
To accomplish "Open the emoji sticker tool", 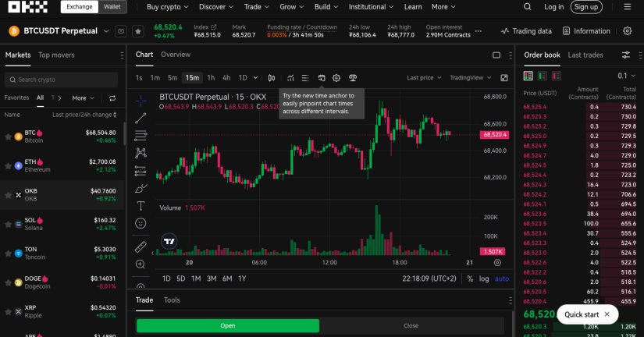I will point(141,223).
